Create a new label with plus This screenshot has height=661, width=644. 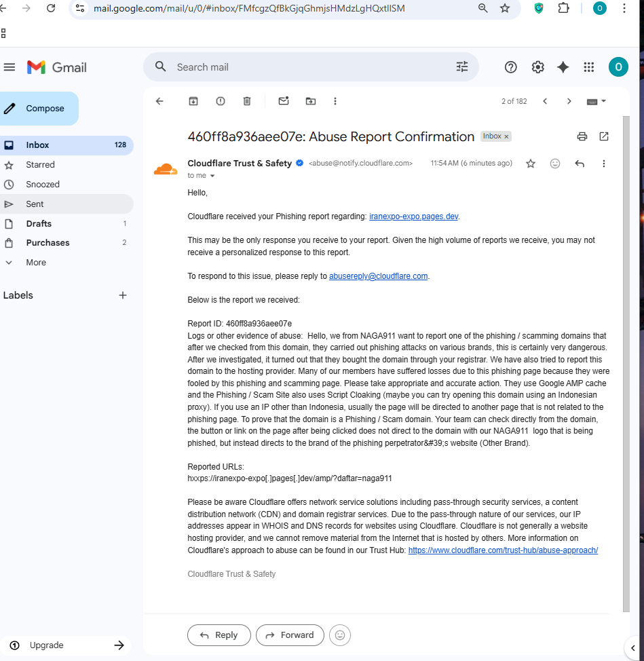coord(123,295)
